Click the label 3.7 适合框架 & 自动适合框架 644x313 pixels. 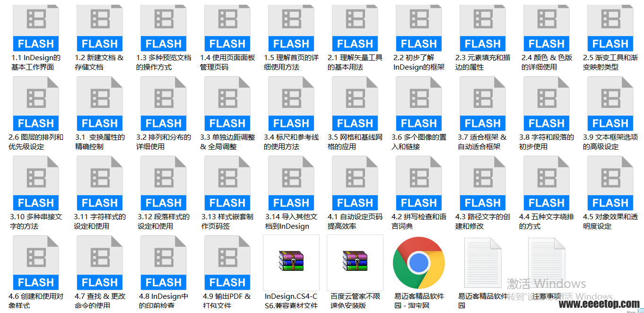click(483, 142)
